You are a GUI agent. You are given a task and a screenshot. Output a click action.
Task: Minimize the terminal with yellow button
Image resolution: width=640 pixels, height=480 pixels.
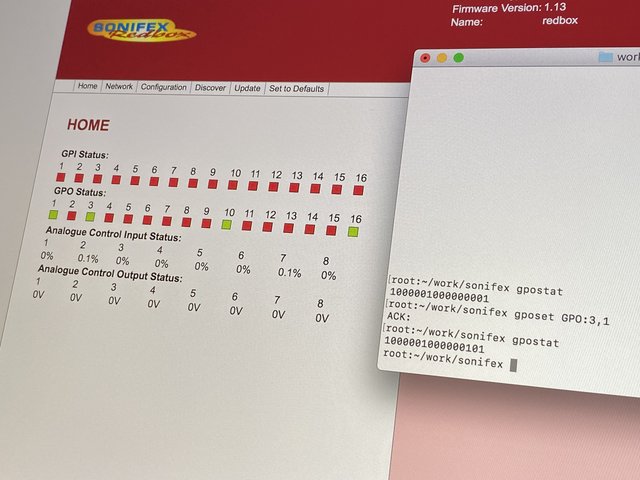[442, 58]
